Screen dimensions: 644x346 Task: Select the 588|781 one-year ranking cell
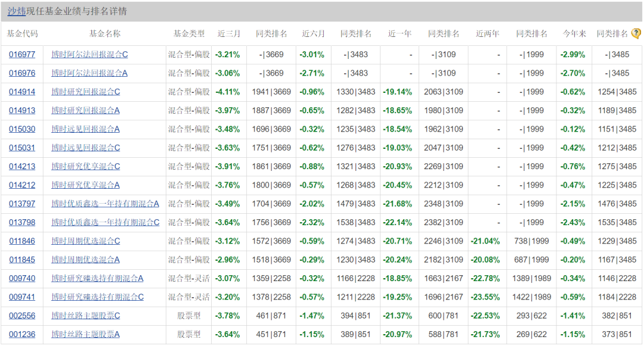[443, 335]
